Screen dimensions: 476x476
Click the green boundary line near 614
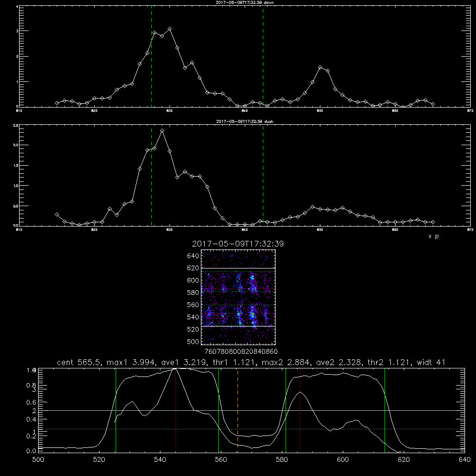385,410
